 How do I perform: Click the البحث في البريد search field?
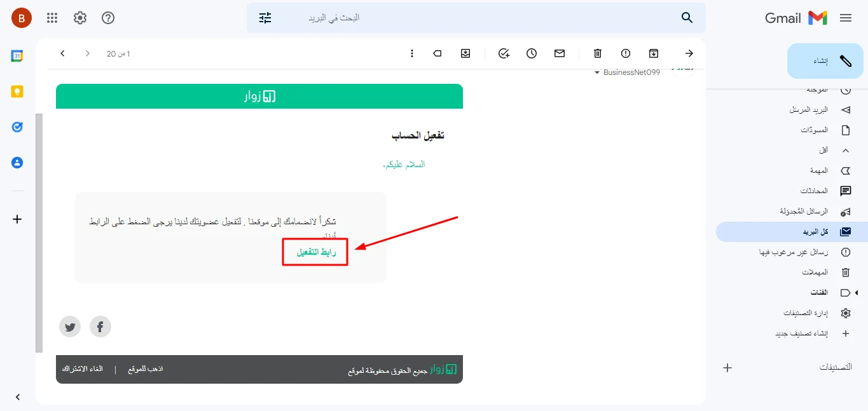click(x=476, y=18)
